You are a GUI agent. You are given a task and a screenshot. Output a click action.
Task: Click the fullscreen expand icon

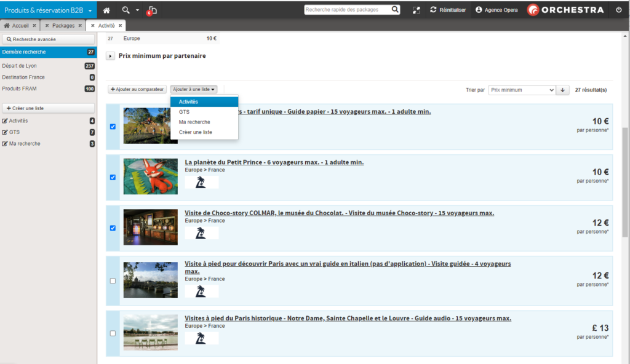point(417,10)
